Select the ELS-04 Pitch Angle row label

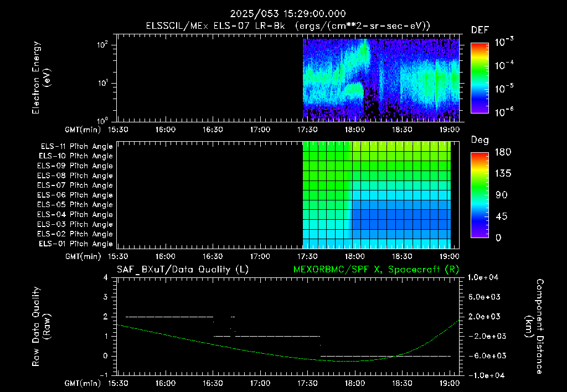75,215
